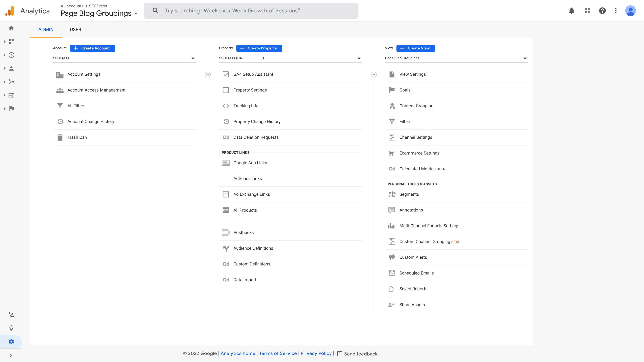This screenshot has width=644, height=362.
Task: Open Account Settings
Action: tap(124, 74)
